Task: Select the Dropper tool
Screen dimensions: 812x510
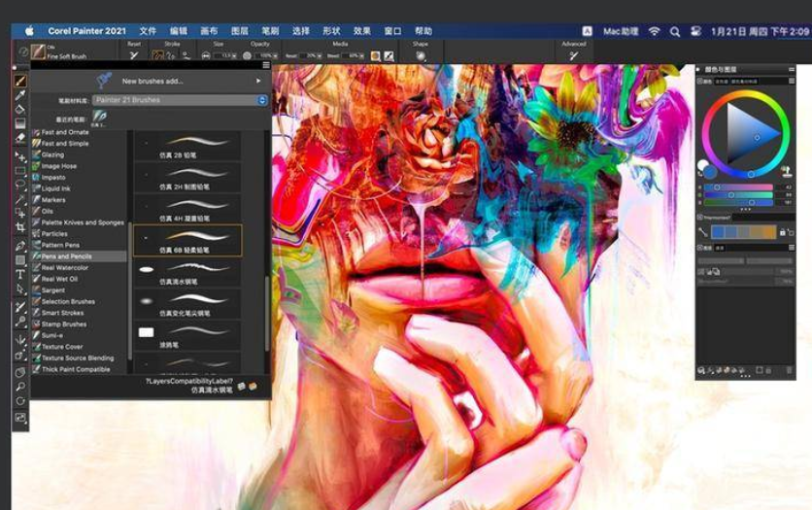Action: point(20,95)
